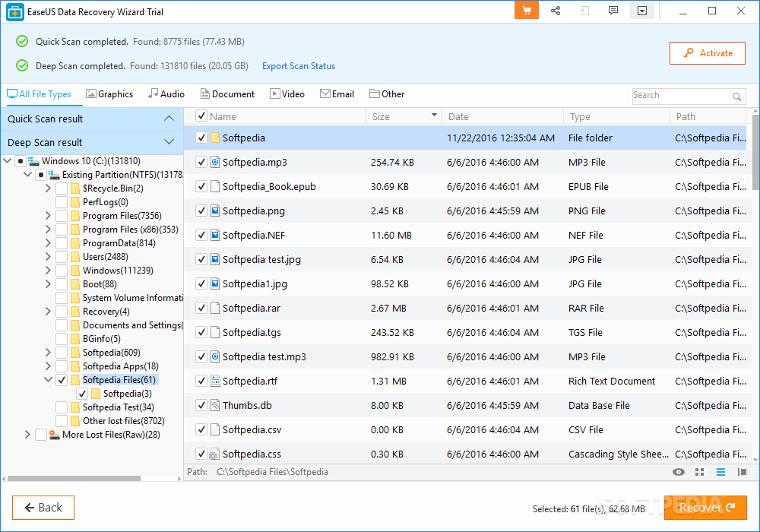
Task: Click the orange shopping cart purchase icon
Action: coord(527,11)
